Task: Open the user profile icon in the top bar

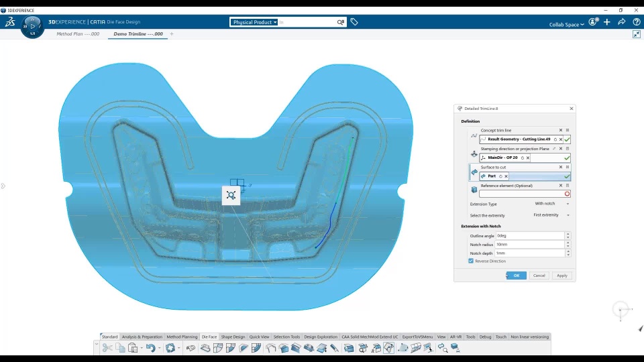Action: point(593,22)
